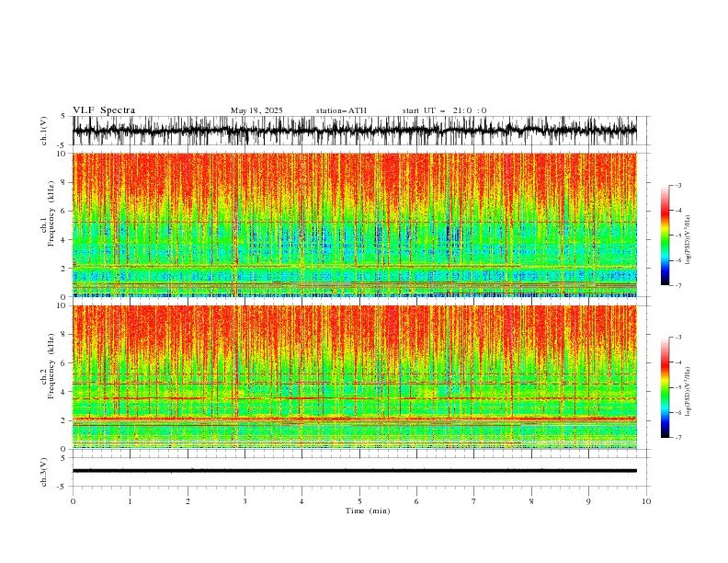Click the "10" kHz tick on ch.2 spectrogram

coord(63,305)
